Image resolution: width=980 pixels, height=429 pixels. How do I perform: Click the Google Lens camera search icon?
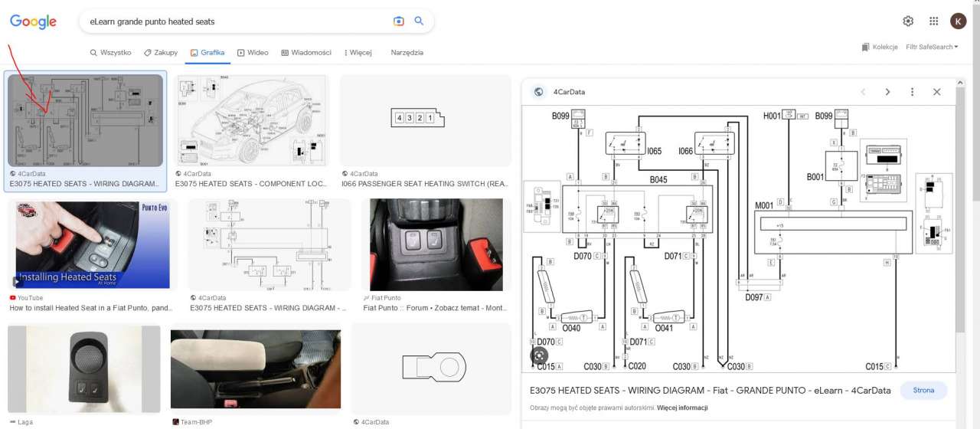(398, 21)
